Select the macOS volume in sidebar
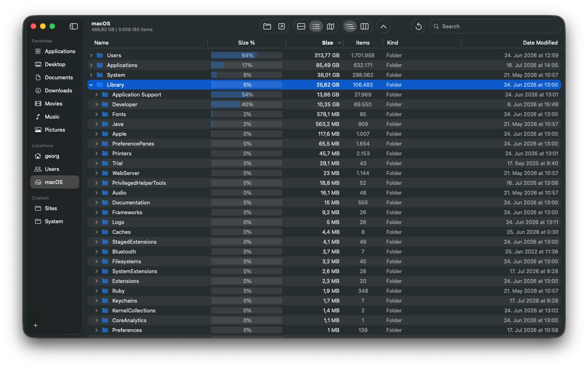Image resolution: width=588 pixels, height=368 pixels. pyautogui.click(x=55, y=182)
